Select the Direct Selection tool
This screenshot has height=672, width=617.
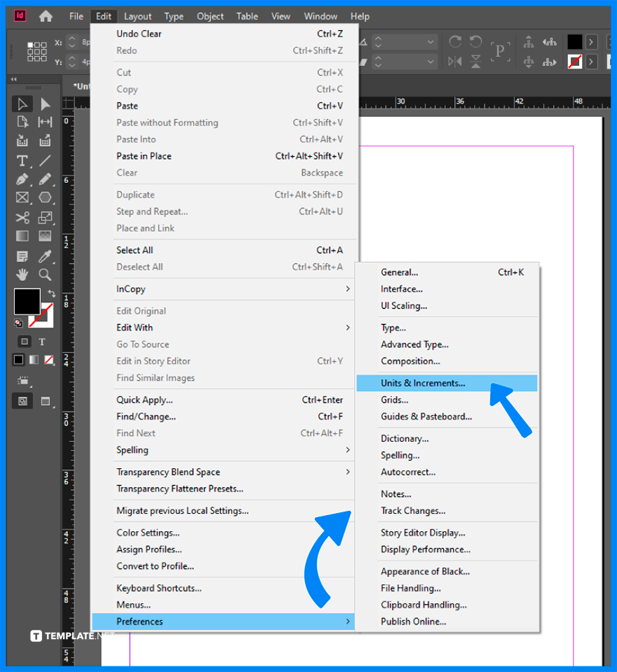(46, 103)
